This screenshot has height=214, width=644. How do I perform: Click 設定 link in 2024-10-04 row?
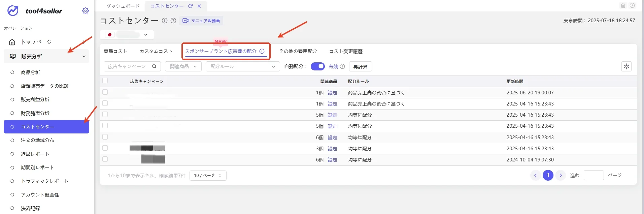(x=332, y=160)
